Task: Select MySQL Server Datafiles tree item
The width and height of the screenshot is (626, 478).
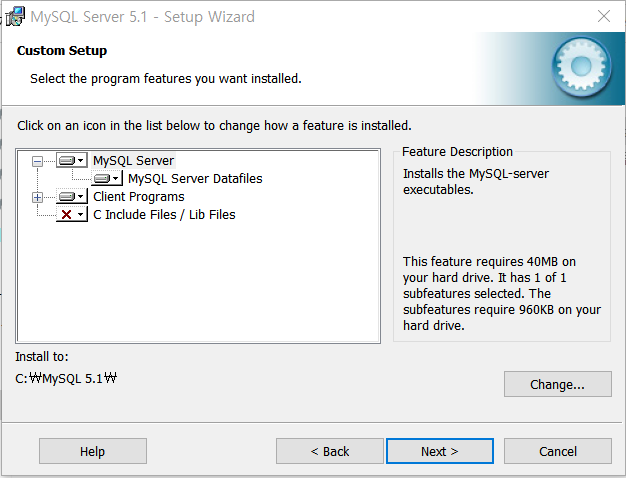Action: (195, 179)
